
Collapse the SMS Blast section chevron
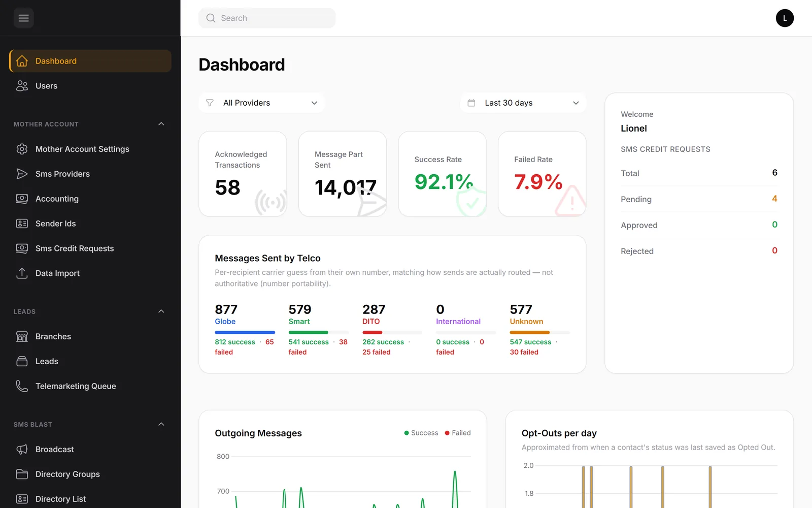pyautogui.click(x=161, y=424)
